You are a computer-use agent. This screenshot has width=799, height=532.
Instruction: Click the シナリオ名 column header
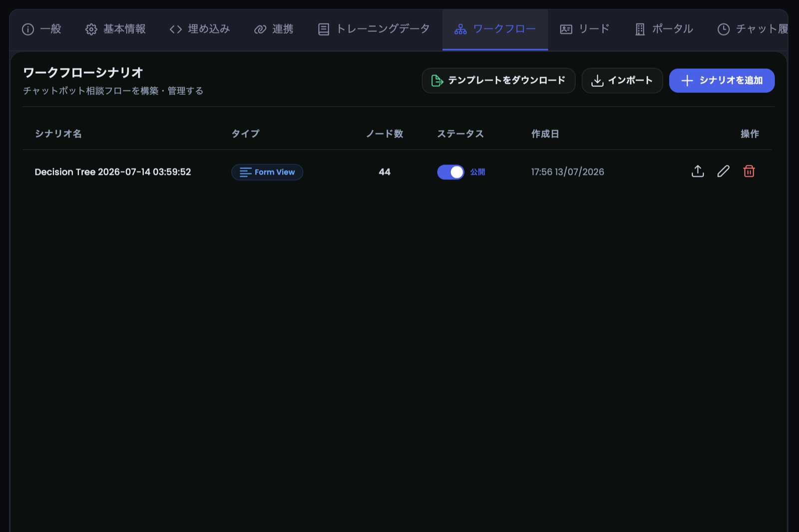[58, 134]
